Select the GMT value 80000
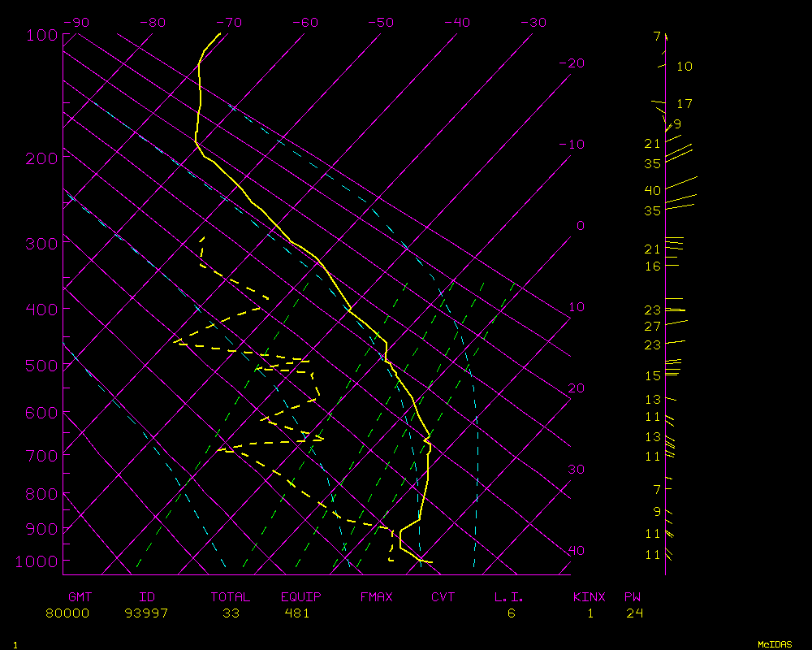 pos(68,613)
